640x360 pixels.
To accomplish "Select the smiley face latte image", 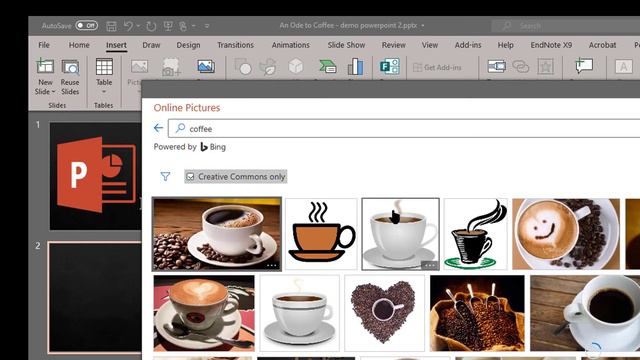I will (x=566, y=234).
